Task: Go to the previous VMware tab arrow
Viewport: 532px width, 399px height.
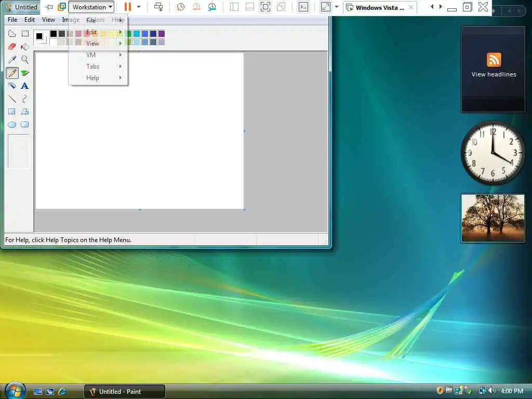Action: [432, 7]
